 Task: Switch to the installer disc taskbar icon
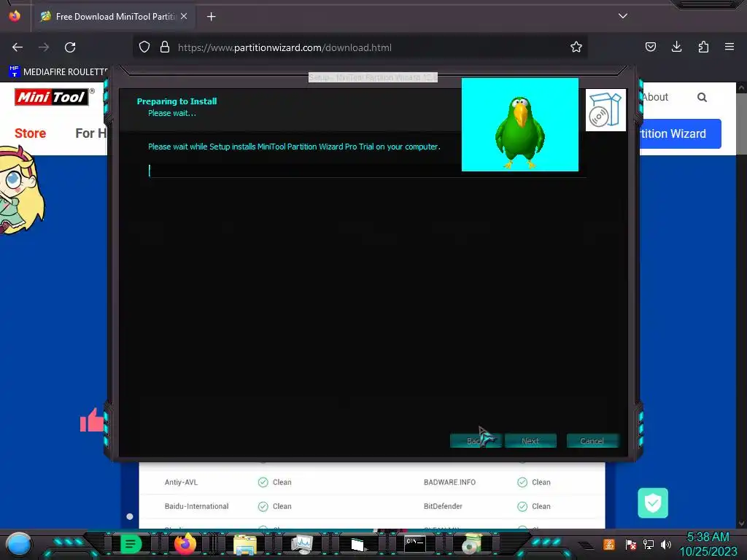tap(472, 544)
